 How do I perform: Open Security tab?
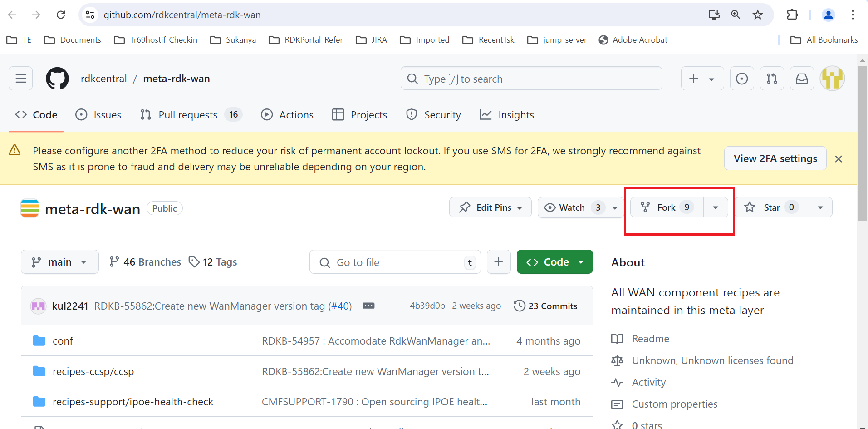(x=434, y=115)
